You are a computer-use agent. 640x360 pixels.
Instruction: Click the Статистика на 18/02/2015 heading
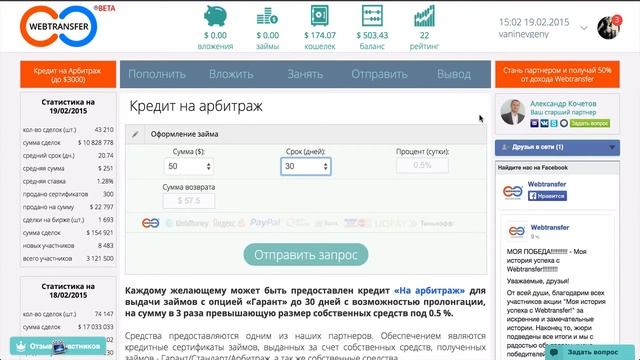pos(68,291)
